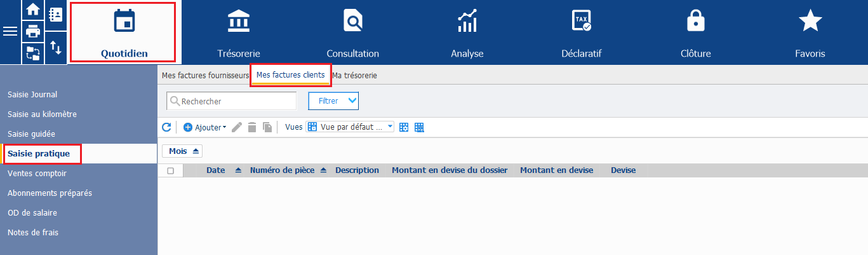The image size is (868, 255).
Task: Open the Favoris star module
Action: (810, 32)
